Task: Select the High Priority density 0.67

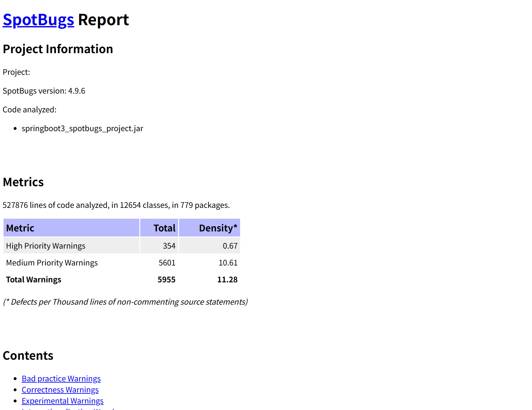Action: (x=210, y=246)
